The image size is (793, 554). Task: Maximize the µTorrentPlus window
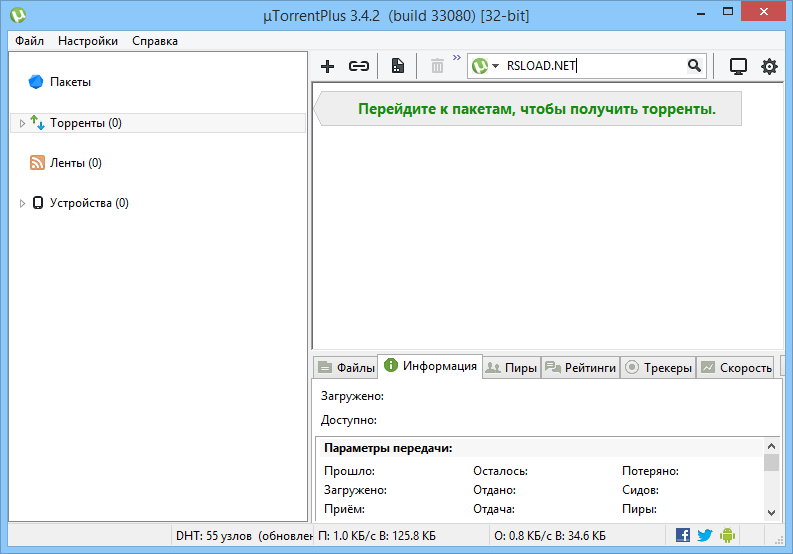[728, 12]
